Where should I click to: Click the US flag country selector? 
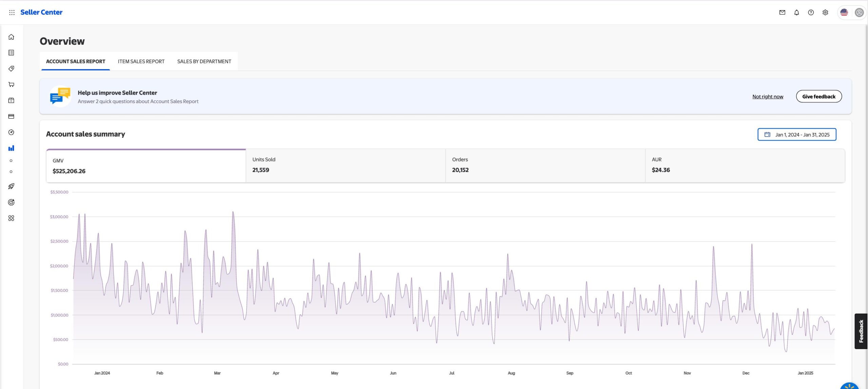pos(844,13)
